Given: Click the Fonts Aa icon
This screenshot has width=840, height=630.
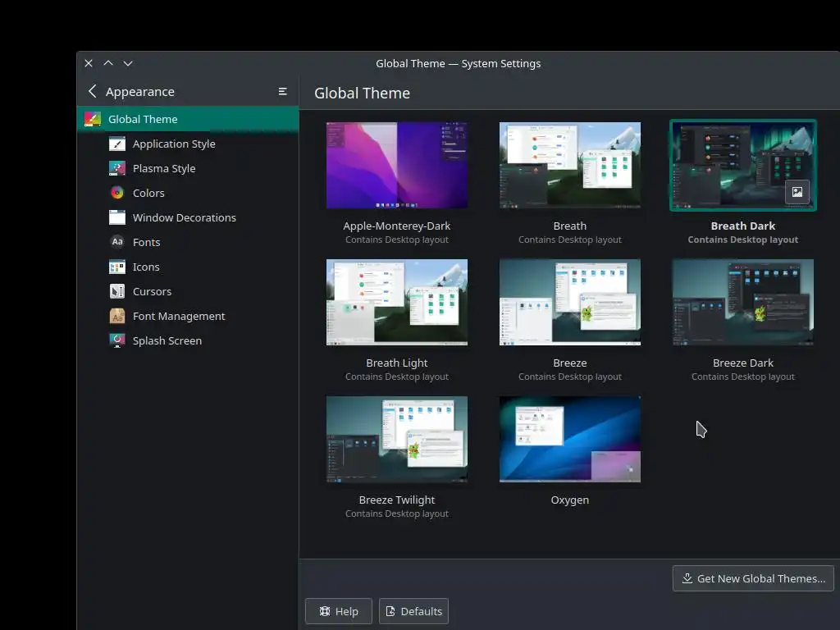Looking at the screenshot, I should pos(116,242).
